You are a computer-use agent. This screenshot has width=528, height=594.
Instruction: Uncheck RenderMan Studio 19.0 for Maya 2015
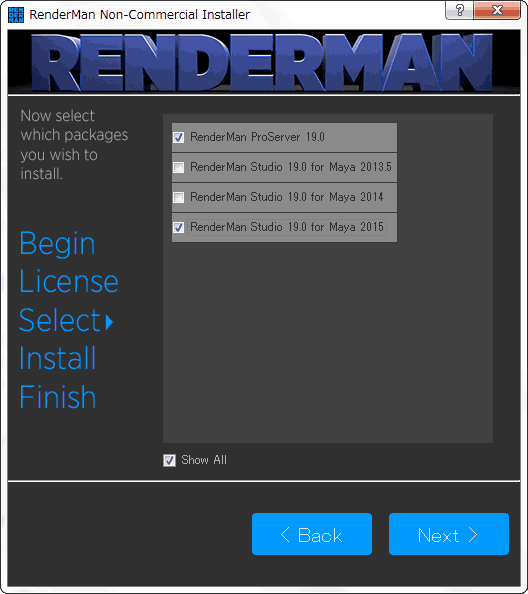pos(178,227)
